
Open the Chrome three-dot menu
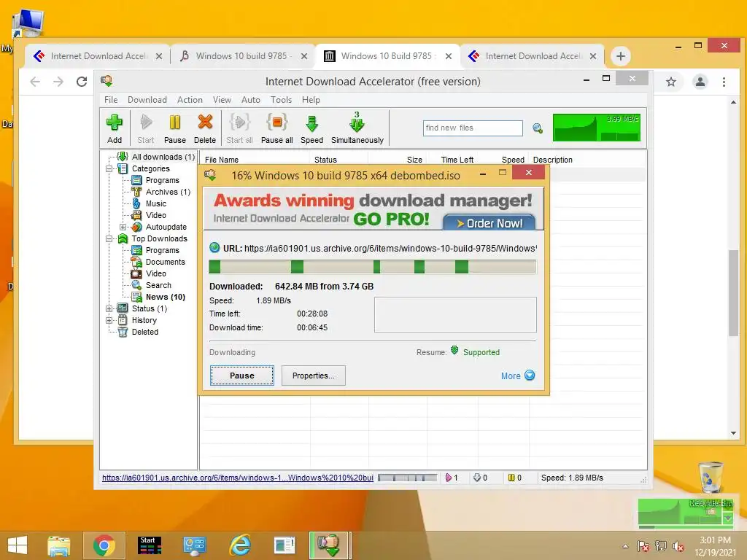[724, 82]
